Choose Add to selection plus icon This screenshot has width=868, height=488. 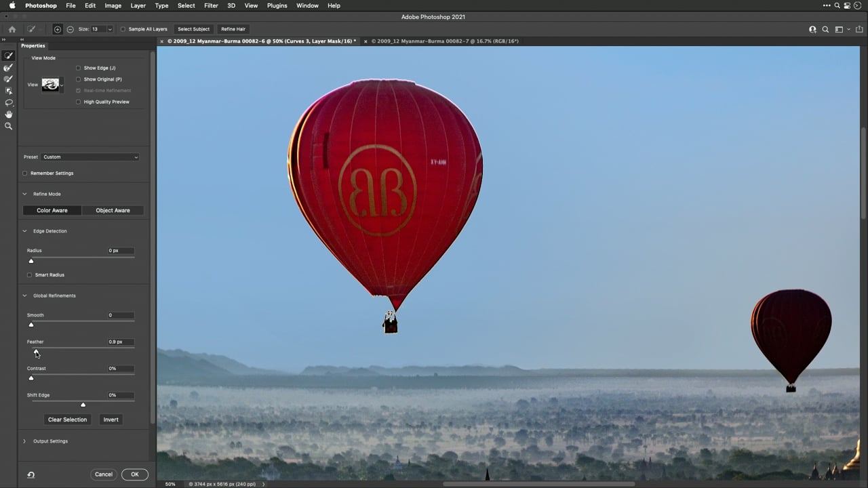(58, 29)
